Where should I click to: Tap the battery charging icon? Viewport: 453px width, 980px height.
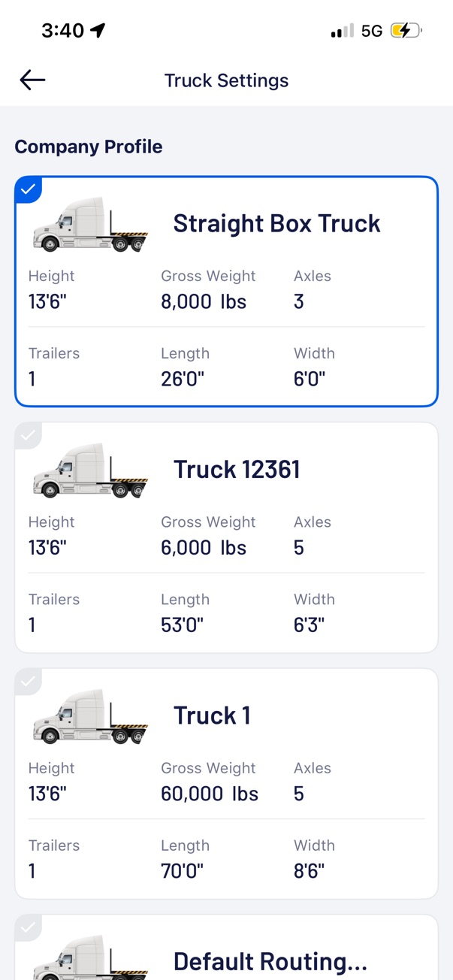pyautogui.click(x=406, y=31)
